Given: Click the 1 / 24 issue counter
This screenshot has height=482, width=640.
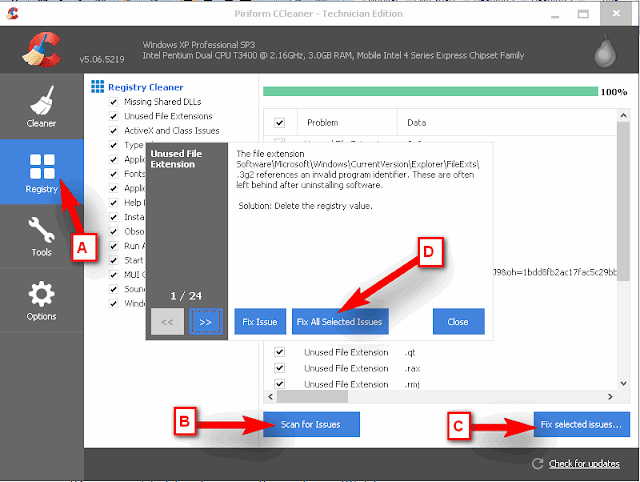Looking at the screenshot, I should coord(186,296).
